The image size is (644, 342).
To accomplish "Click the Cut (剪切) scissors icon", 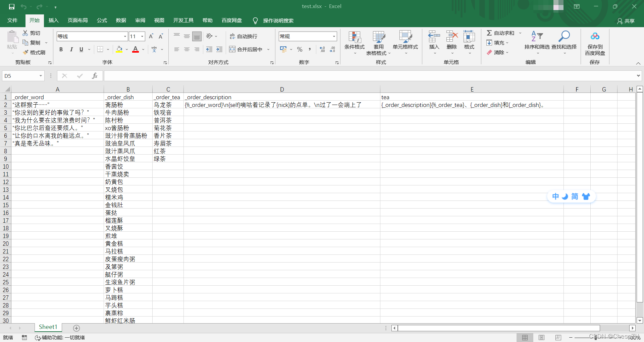I will pos(25,33).
